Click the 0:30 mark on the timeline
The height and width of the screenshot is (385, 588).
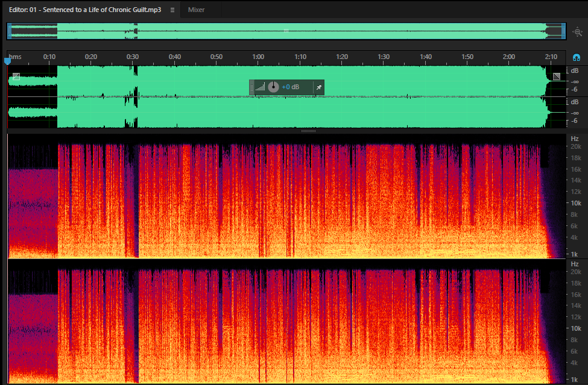pyautogui.click(x=132, y=57)
